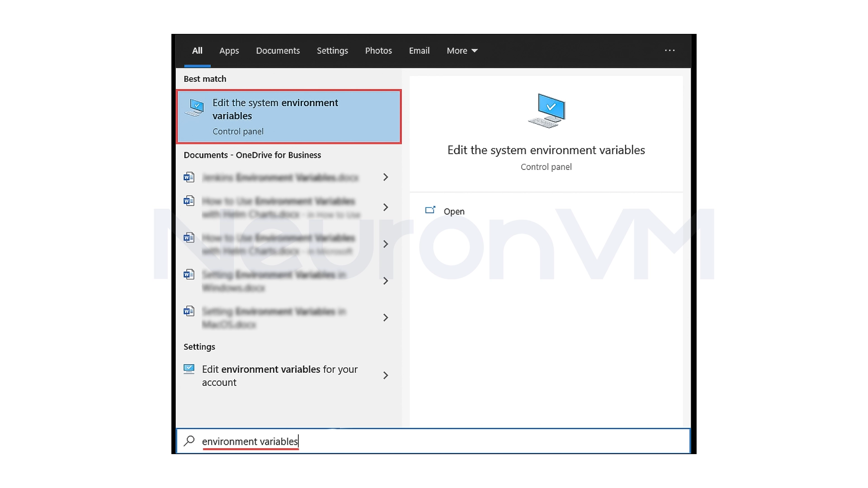Switch to the Email tab
Viewport: 868px width, 488px height.
(419, 51)
